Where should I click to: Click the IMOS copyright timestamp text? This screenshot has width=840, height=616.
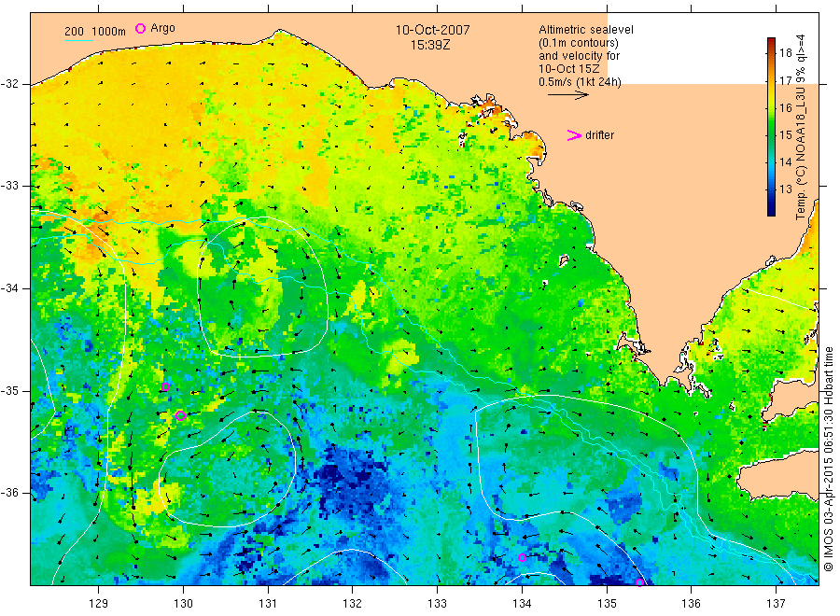[829, 459]
